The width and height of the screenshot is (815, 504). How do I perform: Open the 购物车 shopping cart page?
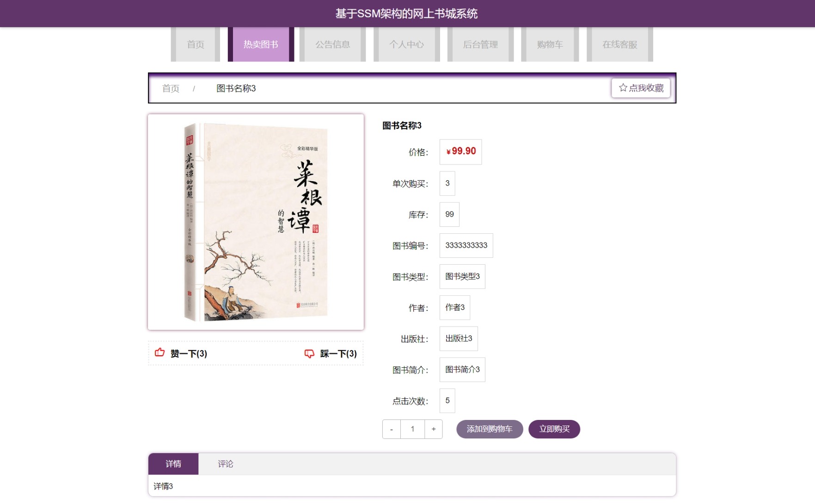(x=550, y=44)
